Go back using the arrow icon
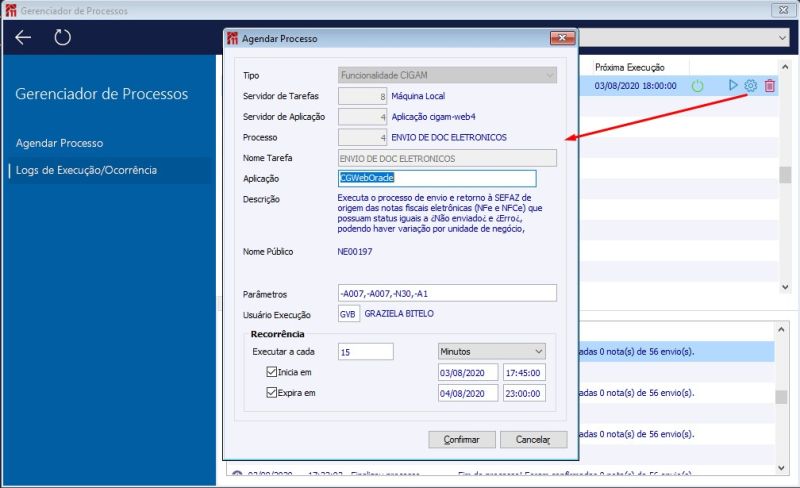800x488 pixels. (23, 37)
